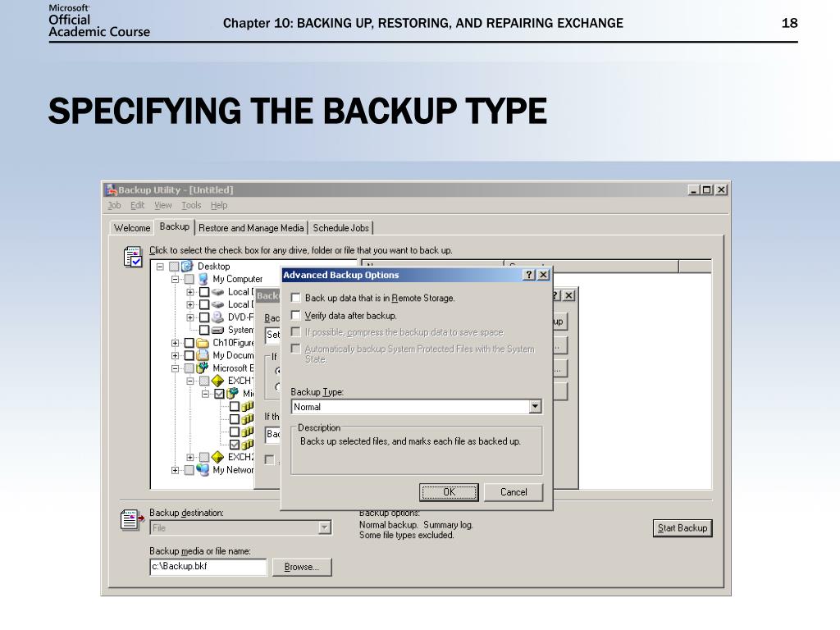
Task: Expand the DVD drive node
Action: point(190,317)
